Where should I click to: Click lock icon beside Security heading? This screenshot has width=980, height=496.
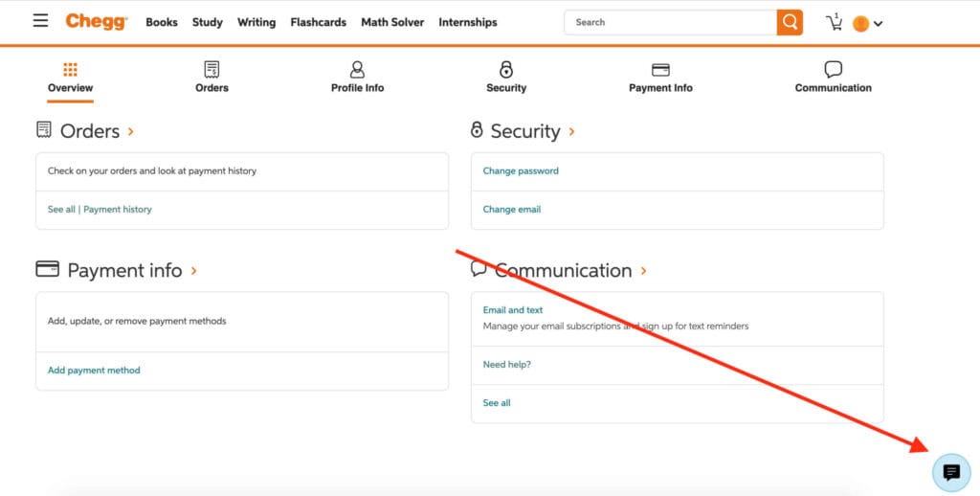(x=477, y=129)
